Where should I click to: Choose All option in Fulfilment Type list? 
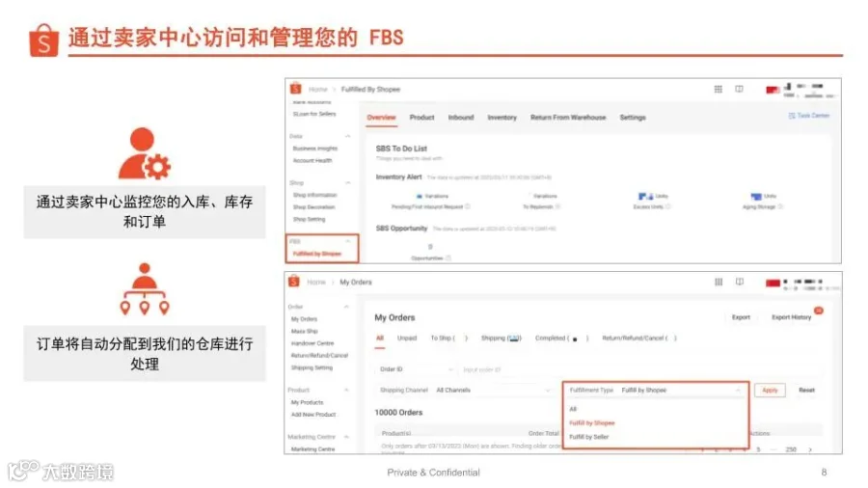click(573, 409)
